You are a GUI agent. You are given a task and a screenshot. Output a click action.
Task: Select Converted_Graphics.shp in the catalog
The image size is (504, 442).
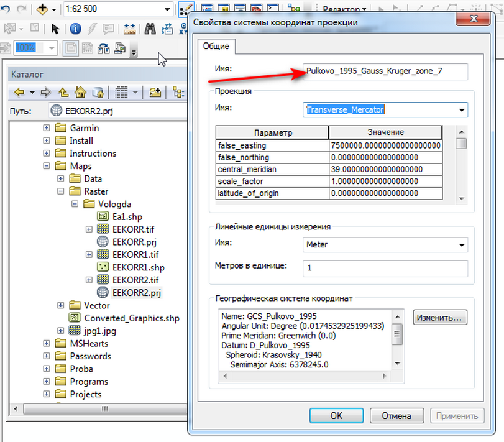[x=132, y=318]
